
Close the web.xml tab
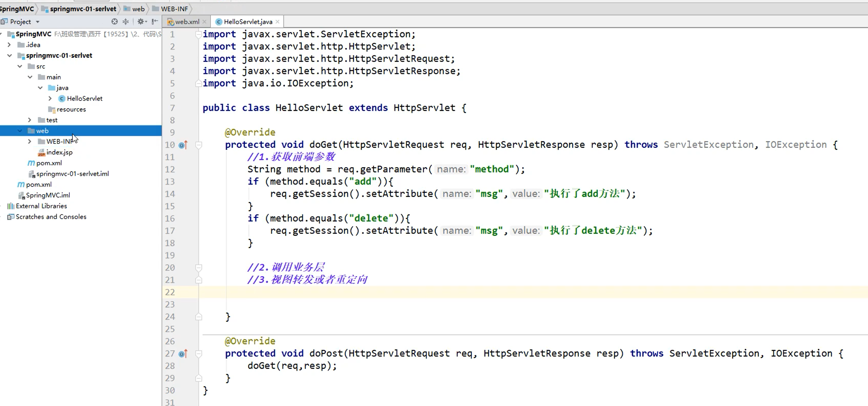coord(204,22)
